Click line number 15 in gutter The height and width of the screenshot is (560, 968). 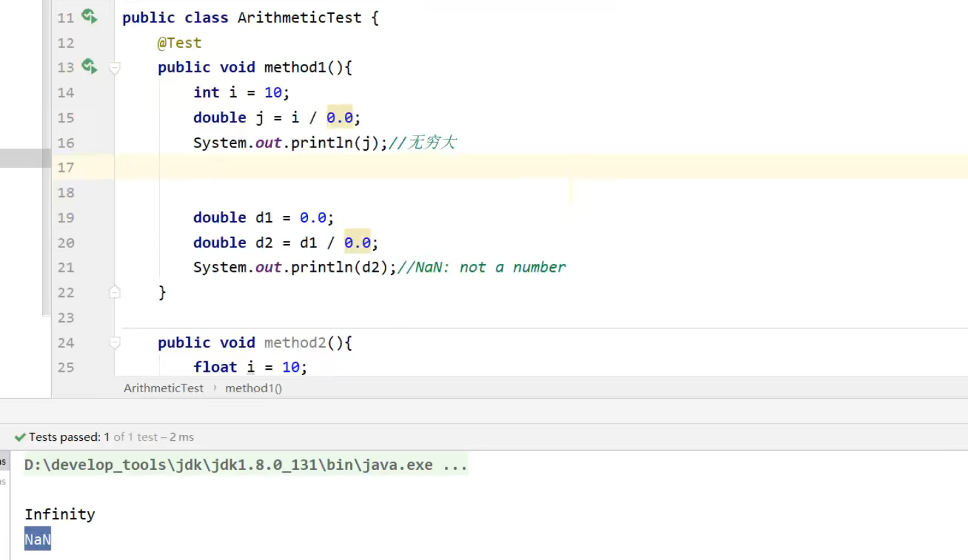point(66,118)
